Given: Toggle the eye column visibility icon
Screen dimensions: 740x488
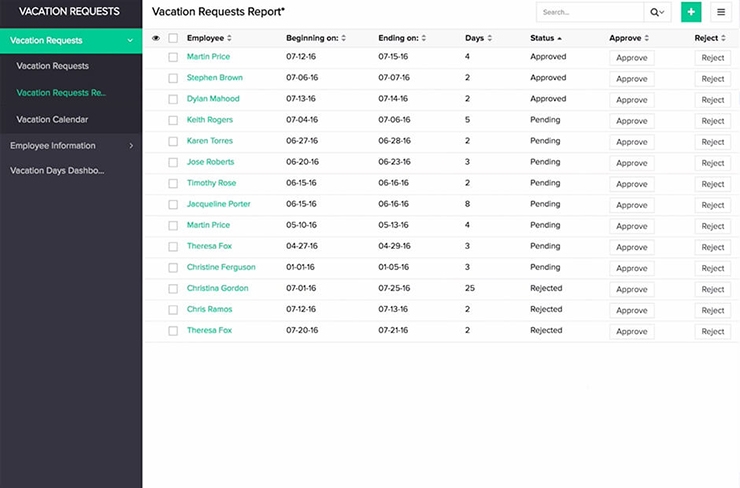Looking at the screenshot, I should tap(156, 38).
